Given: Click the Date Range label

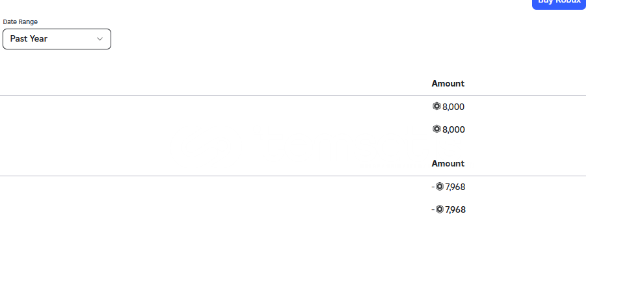Looking at the screenshot, I should pyautogui.click(x=20, y=21).
